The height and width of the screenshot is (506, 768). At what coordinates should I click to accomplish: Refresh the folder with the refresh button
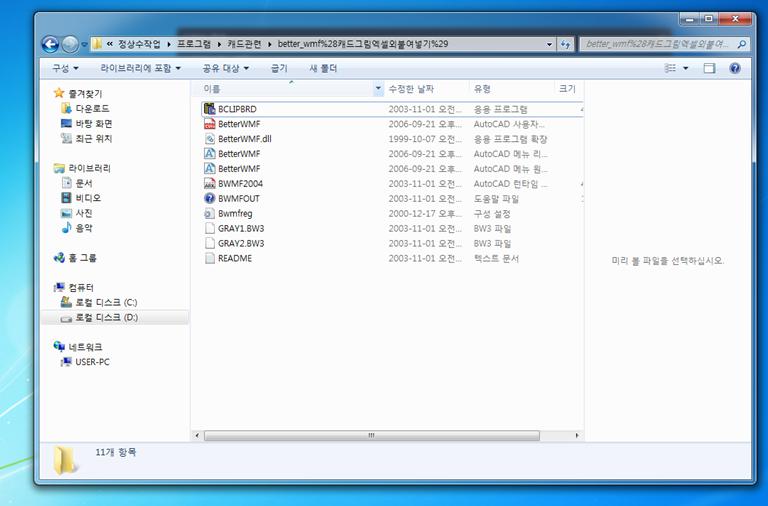click(x=566, y=44)
